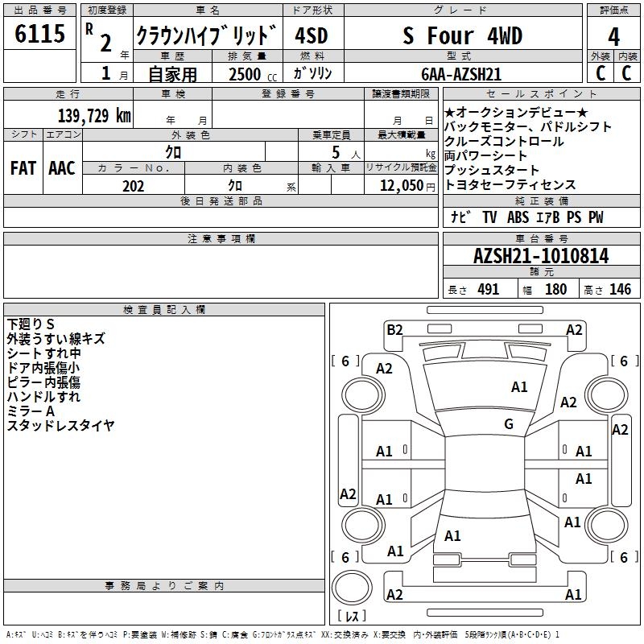Click the star-marked オークションデビュー sales point
This screenshot has height=644, width=644.
(x=517, y=112)
